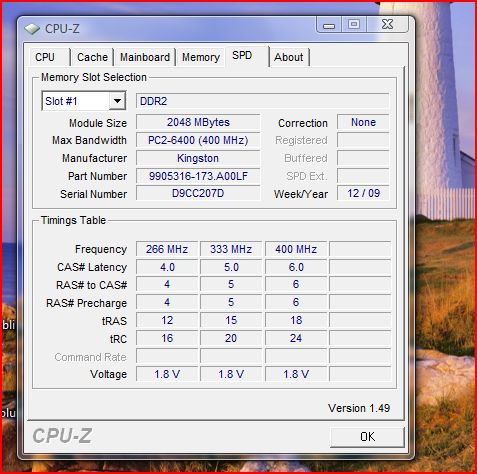The image size is (477, 474).
Task: Click the empty Buffered field
Action: [363, 158]
